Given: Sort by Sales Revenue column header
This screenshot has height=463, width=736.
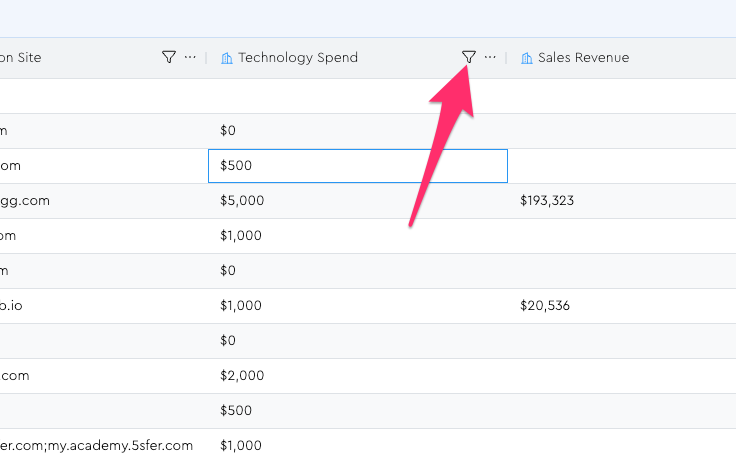Looking at the screenshot, I should (583, 58).
